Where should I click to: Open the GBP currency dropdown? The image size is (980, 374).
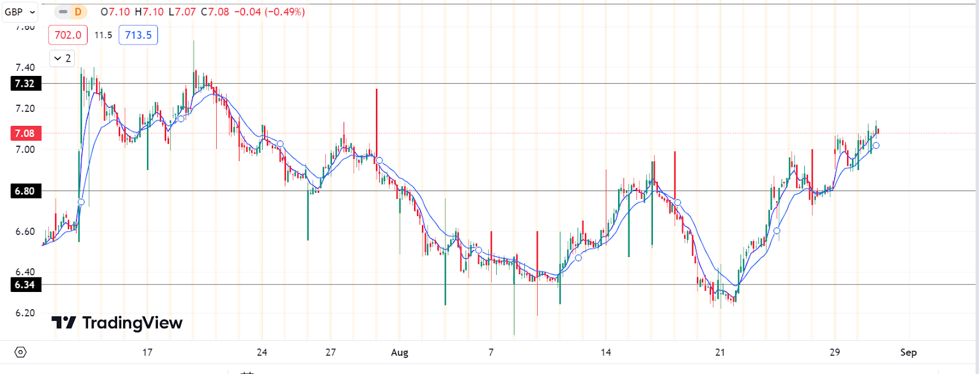pos(20,12)
